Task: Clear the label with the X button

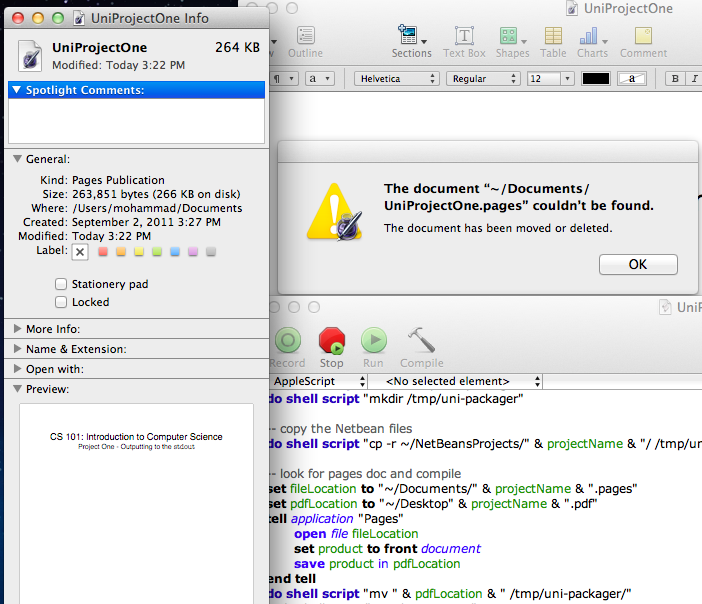Action: 80,252
